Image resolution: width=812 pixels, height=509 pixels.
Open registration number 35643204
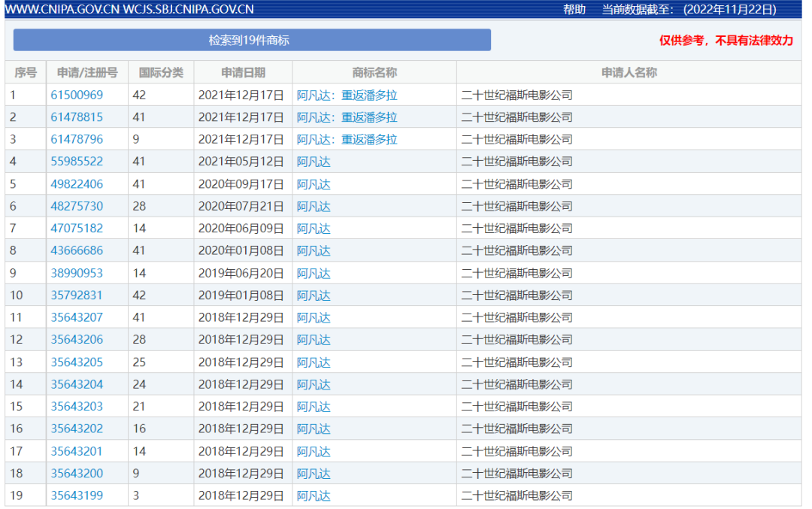point(77,385)
